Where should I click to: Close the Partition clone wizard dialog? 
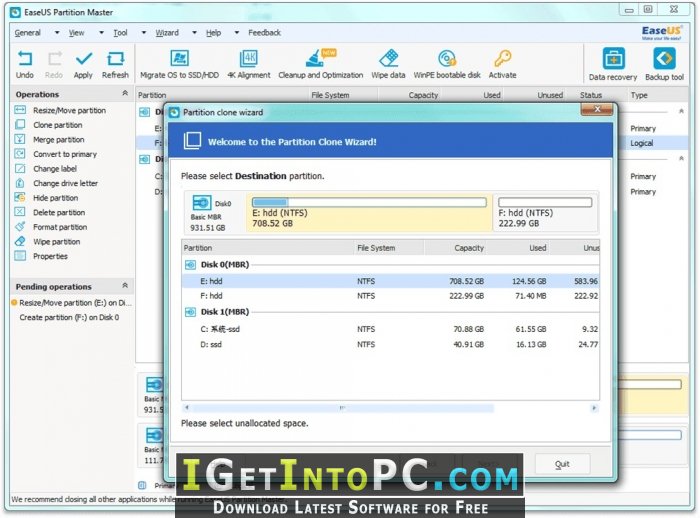point(597,109)
